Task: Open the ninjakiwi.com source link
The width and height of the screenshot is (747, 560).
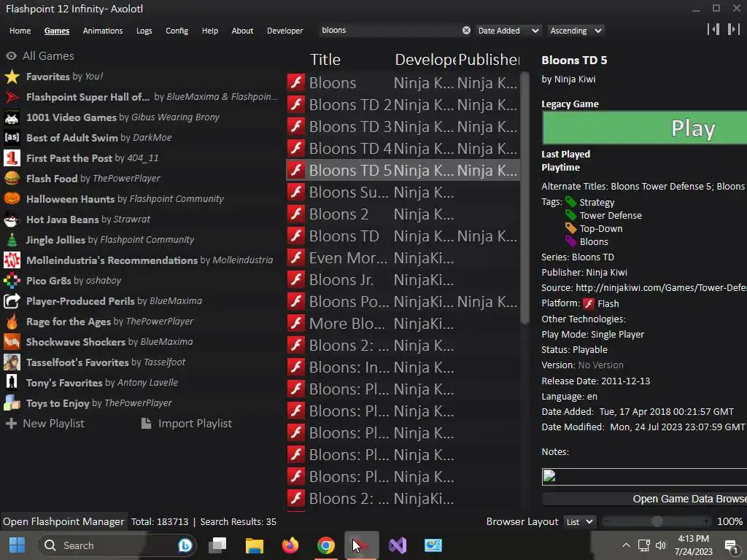Action: (x=661, y=288)
